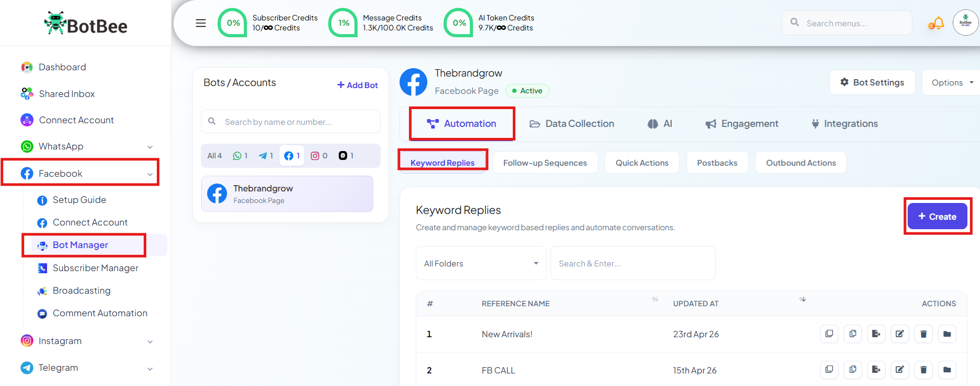This screenshot has width=980, height=386.
Task: Edit the New Arrivals! keyword reply
Action: click(x=900, y=334)
